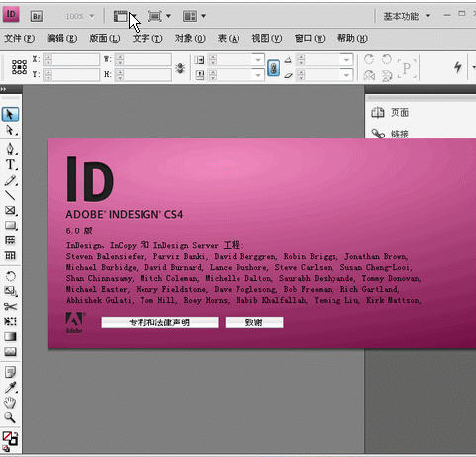The height and width of the screenshot is (457, 476).
Task: Open the arrange documents dropdown
Action: click(x=194, y=16)
